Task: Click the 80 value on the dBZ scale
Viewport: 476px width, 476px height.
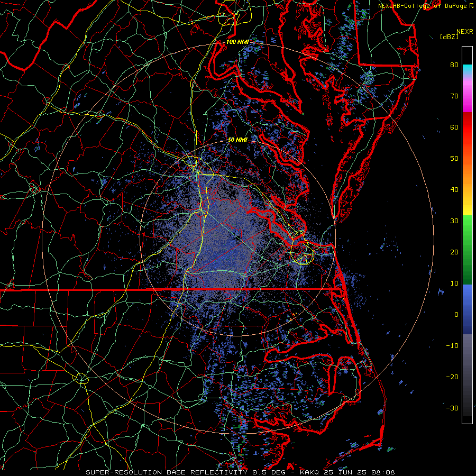Action: 454,65
